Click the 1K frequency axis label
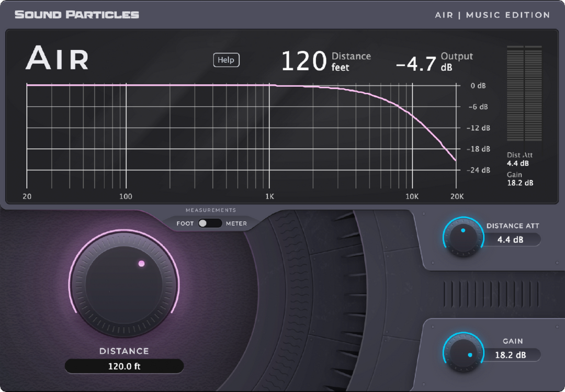 [x=269, y=197]
